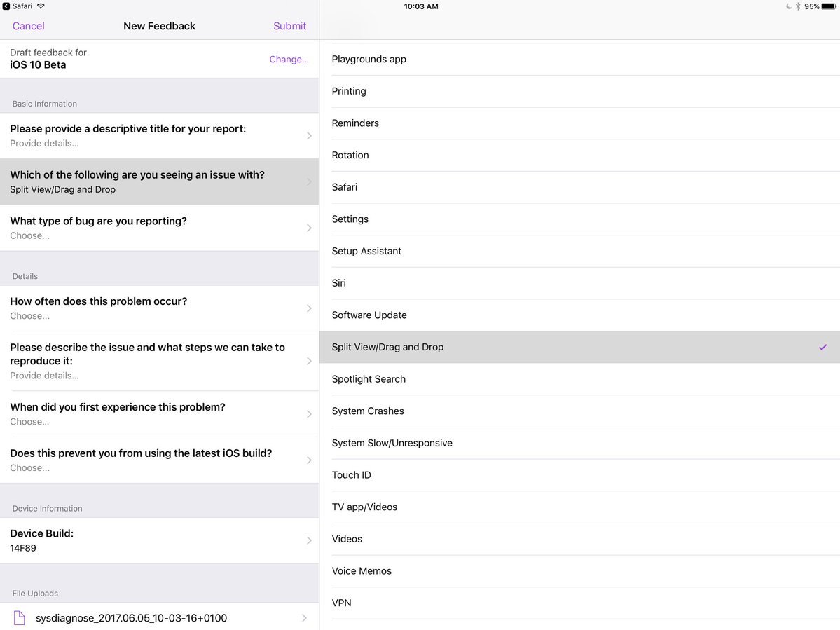This screenshot has height=630, width=840.
Task: Select Safari in the issue list
Action: click(x=345, y=187)
